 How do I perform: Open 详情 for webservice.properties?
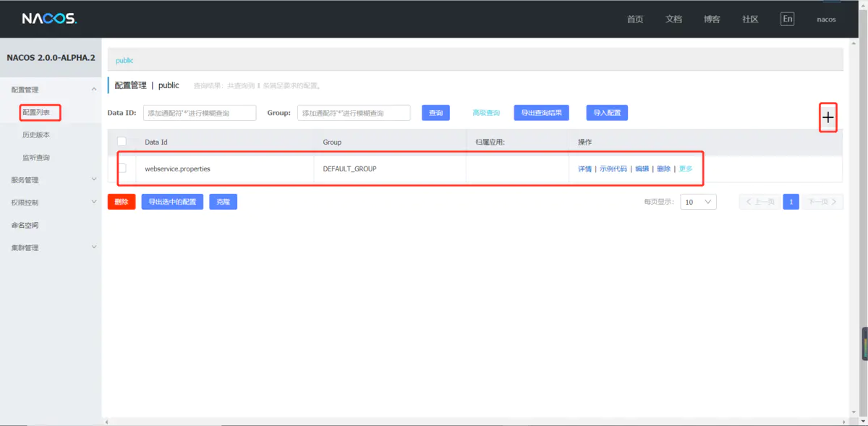(584, 169)
